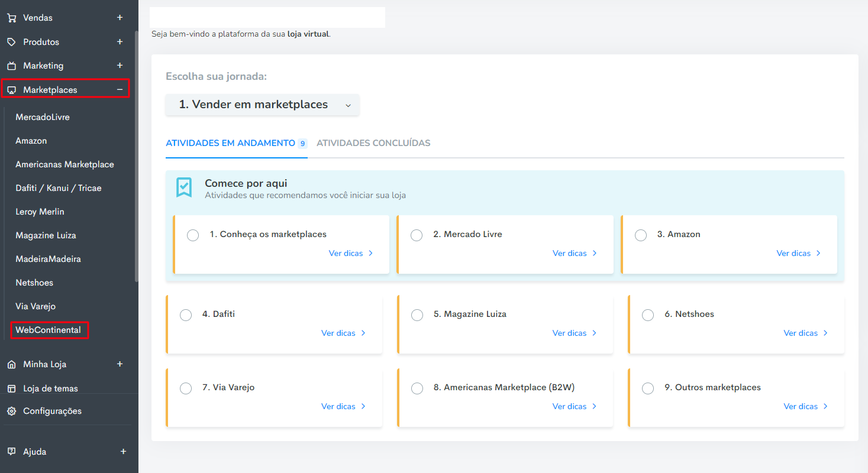Click the arrow next to Ver dicas for Magazine Luiza card
This screenshot has width=868, height=473.
coord(595,333)
